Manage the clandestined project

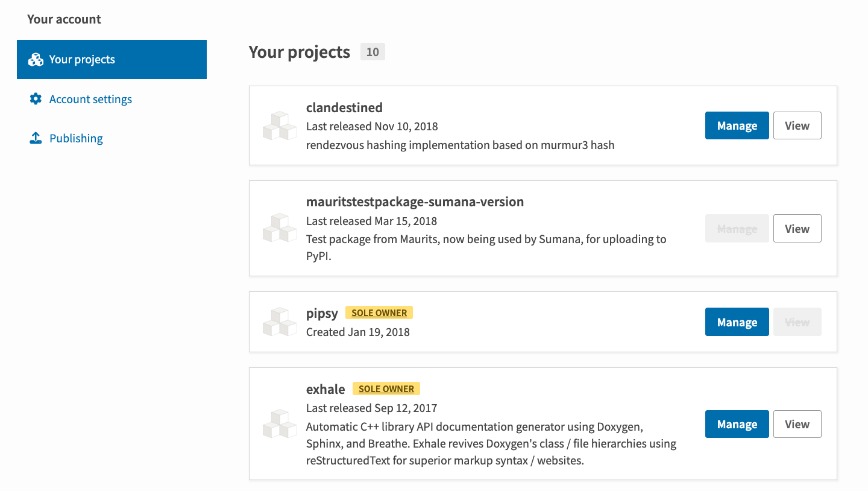tap(737, 125)
